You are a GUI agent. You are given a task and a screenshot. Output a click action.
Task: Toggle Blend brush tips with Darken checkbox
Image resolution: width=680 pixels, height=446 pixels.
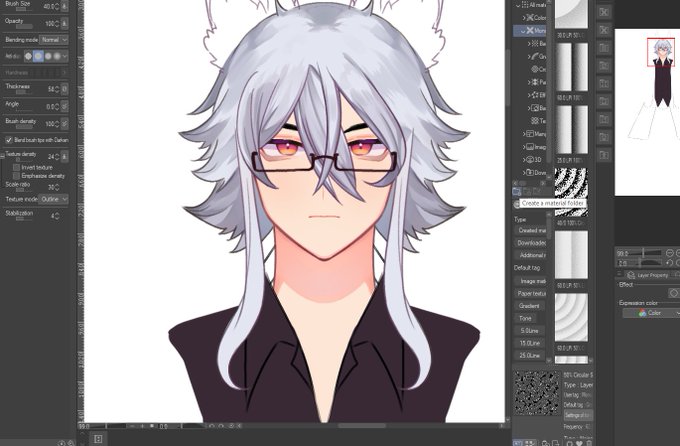[x=9, y=140]
